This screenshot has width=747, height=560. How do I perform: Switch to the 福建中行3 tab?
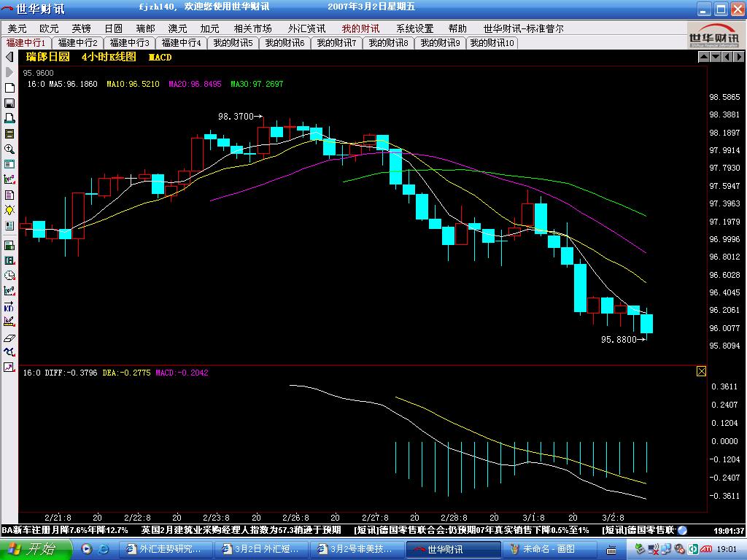[130, 43]
